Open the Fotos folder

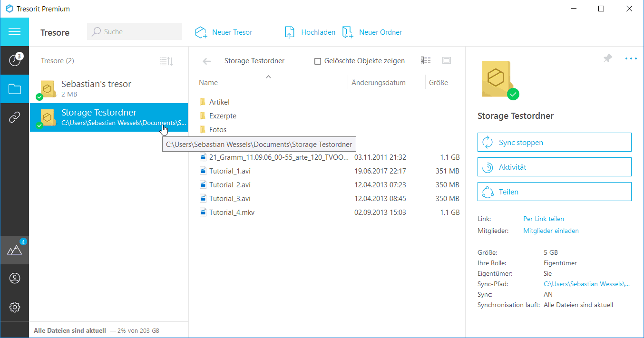(x=218, y=129)
